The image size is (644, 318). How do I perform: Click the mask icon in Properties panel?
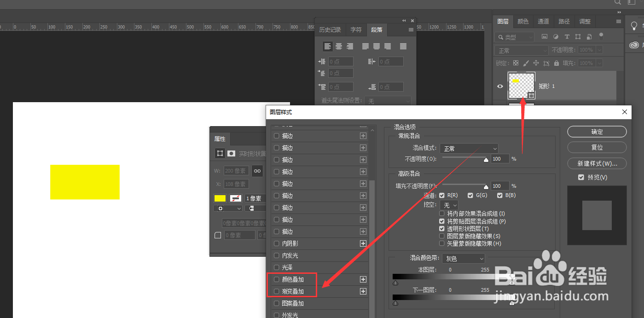pyautogui.click(x=231, y=154)
